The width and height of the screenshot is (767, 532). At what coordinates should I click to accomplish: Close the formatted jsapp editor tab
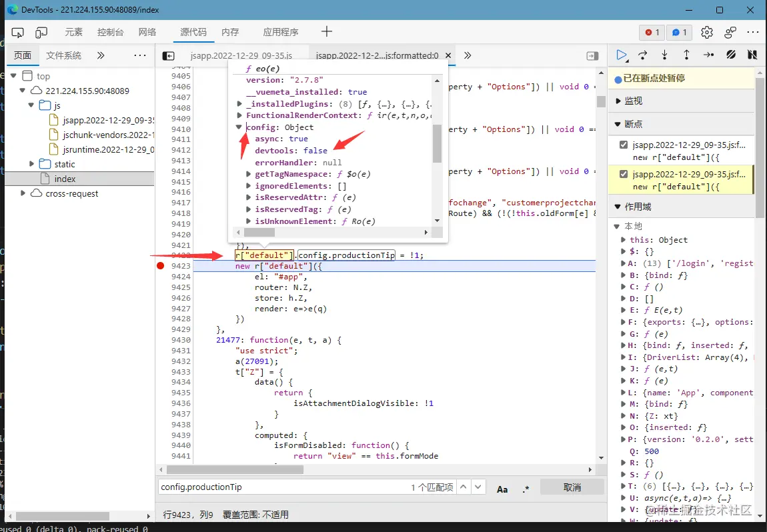(x=448, y=56)
